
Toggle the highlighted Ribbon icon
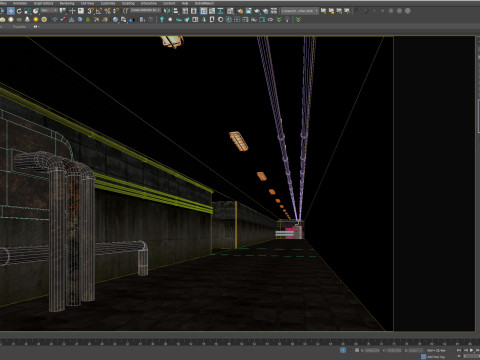pyautogui.click(x=204, y=11)
